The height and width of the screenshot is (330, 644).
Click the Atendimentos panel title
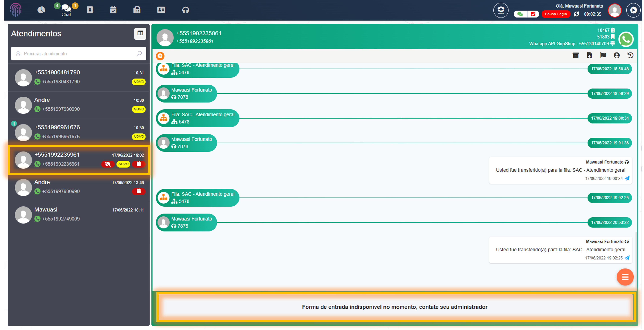point(36,34)
